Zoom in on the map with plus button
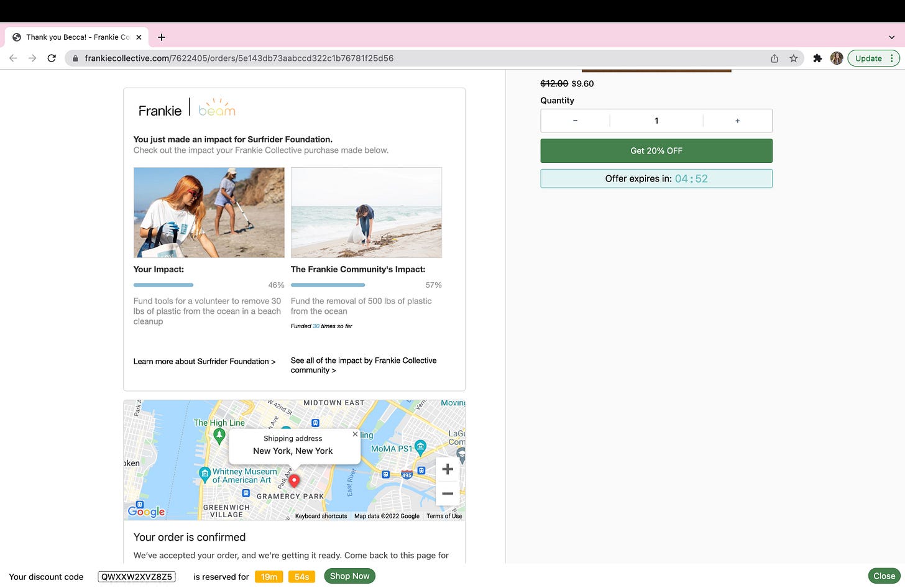The height and width of the screenshot is (588, 905). click(447, 469)
